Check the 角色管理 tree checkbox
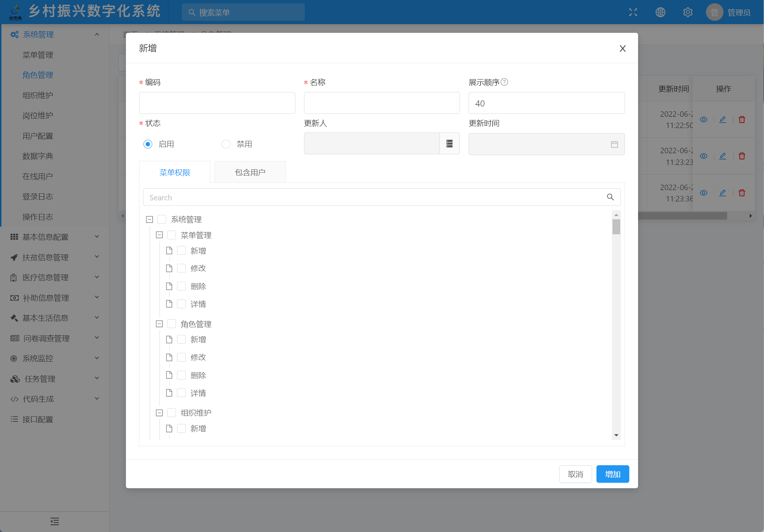Screen dimensions: 764x532 point(172,324)
